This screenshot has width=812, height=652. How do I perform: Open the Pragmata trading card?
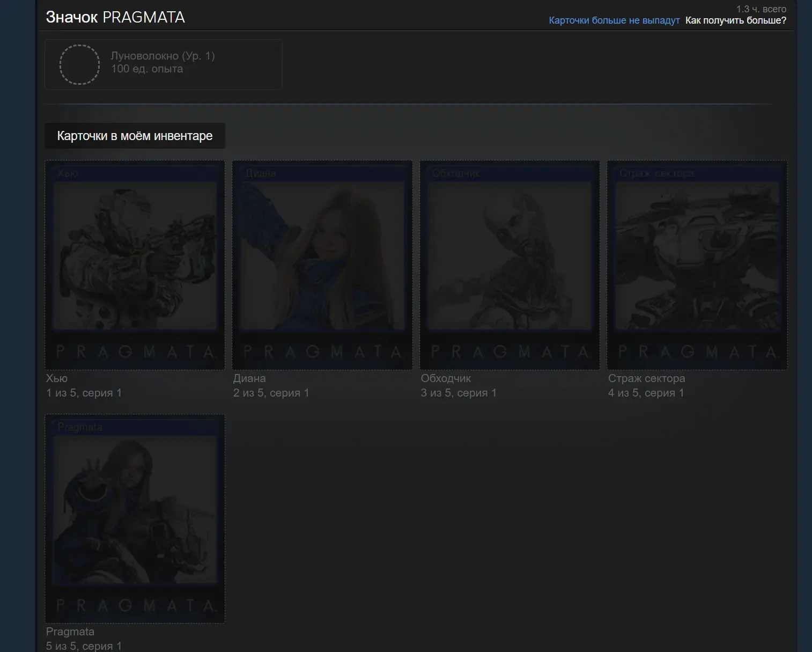(135, 518)
